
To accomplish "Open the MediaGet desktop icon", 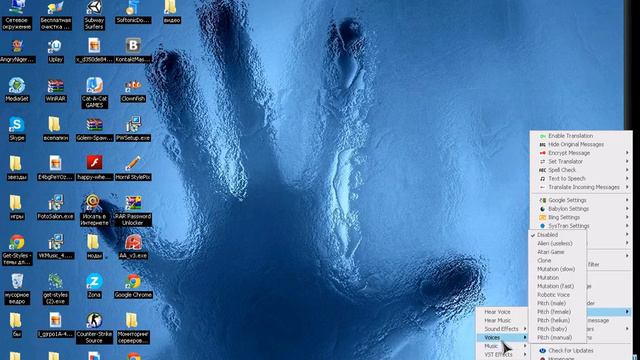I will pos(17,90).
